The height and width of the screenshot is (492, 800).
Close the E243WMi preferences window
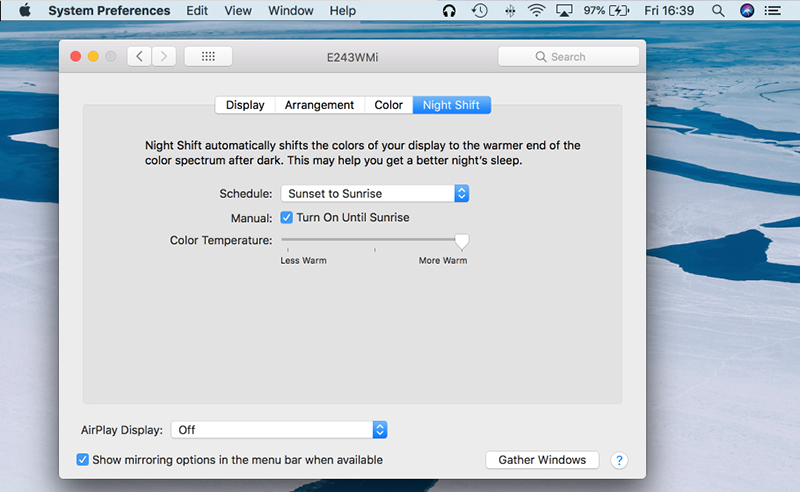tap(76, 56)
